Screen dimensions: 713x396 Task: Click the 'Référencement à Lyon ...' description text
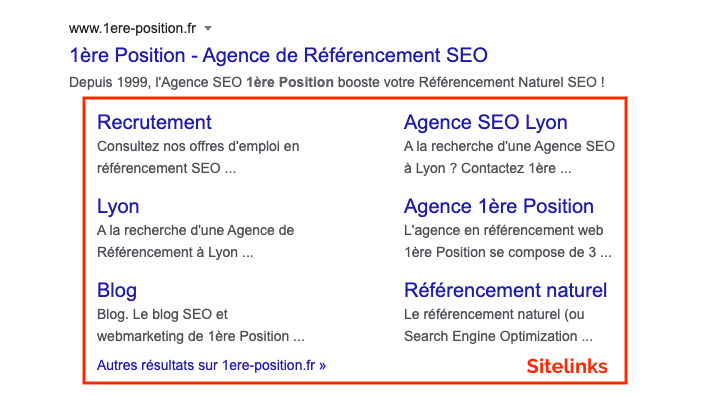[175, 252]
